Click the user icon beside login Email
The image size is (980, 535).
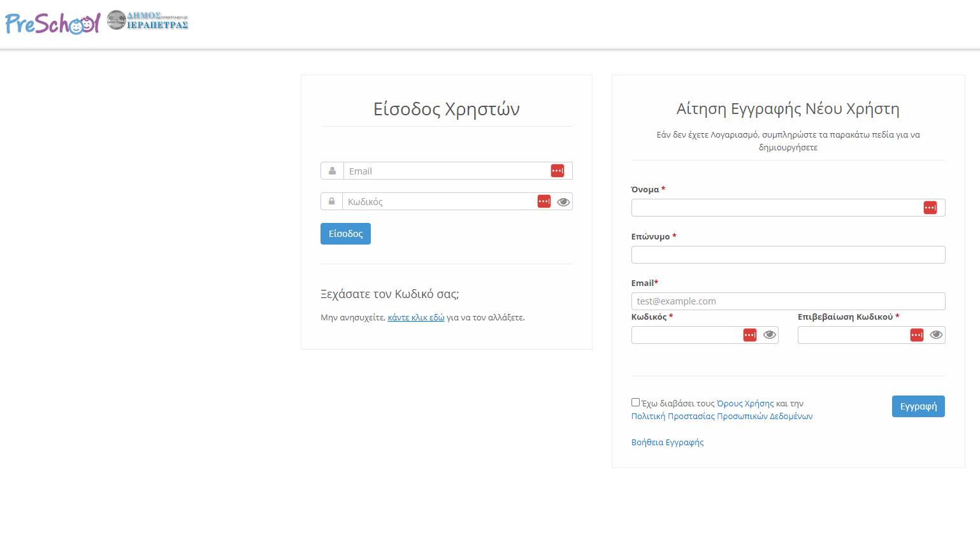[x=332, y=171]
